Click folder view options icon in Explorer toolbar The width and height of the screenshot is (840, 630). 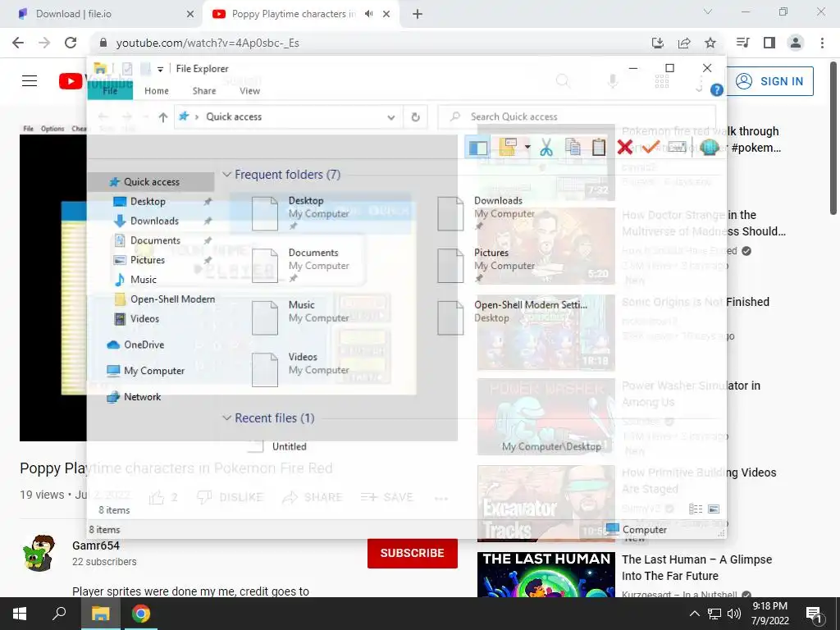507,146
